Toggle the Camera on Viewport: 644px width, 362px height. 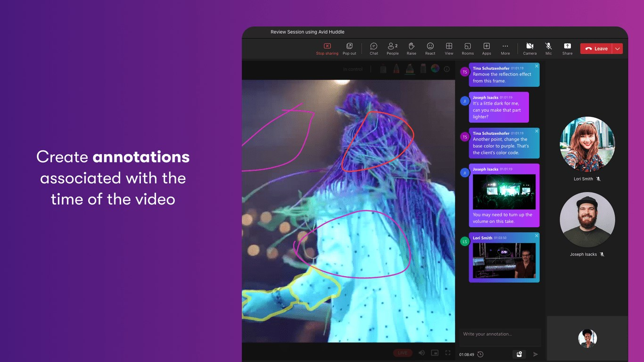[529, 49]
